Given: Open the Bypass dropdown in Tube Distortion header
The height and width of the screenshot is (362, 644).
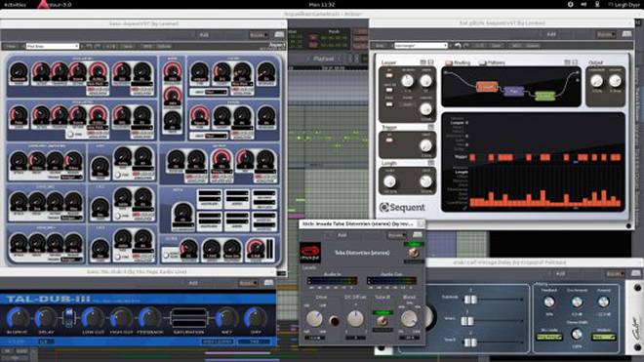Looking at the screenshot, I should [397, 235].
